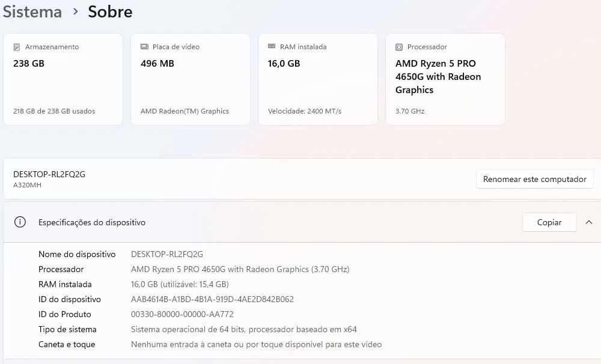Click Renomear este computador
The image size is (601, 364).
pyautogui.click(x=534, y=178)
